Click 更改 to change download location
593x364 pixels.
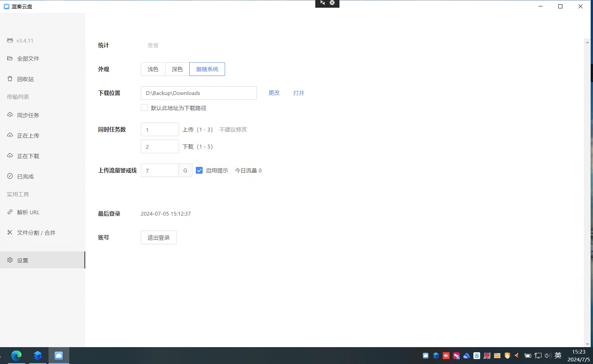tap(274, 93)
